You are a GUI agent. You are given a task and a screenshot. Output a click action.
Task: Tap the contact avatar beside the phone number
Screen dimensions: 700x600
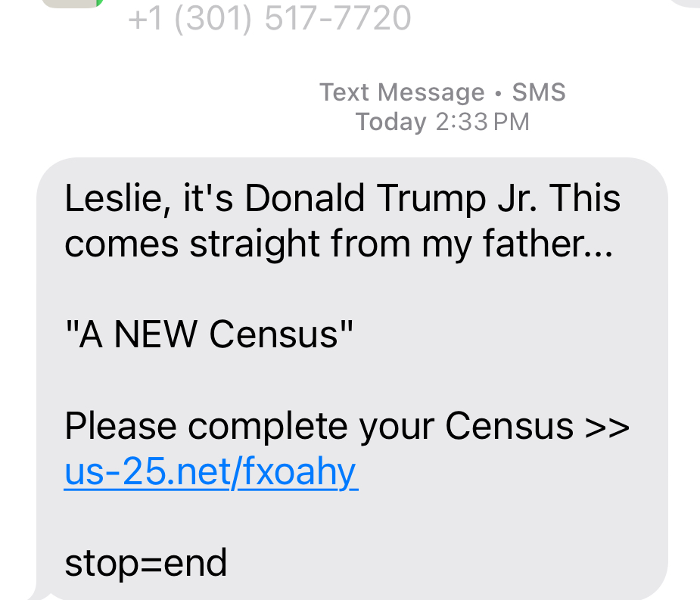click(x=73, y=3)
